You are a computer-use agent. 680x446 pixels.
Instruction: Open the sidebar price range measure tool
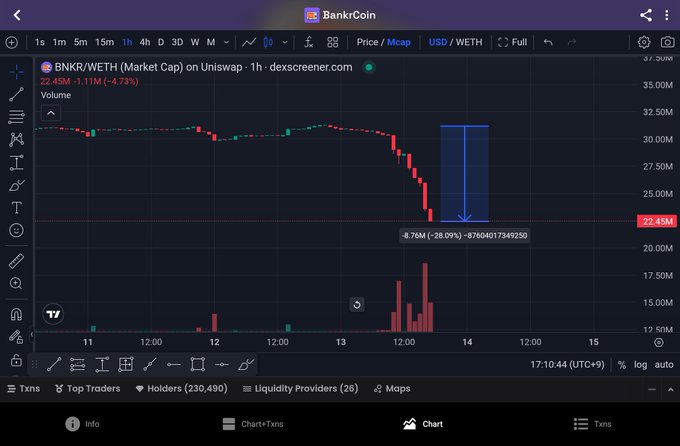(16, 162)
